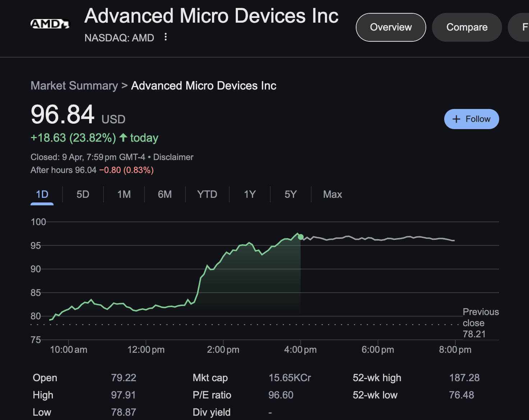Click the 10:00 am axis label
The image size is (529, 420).
pos(69,350)
